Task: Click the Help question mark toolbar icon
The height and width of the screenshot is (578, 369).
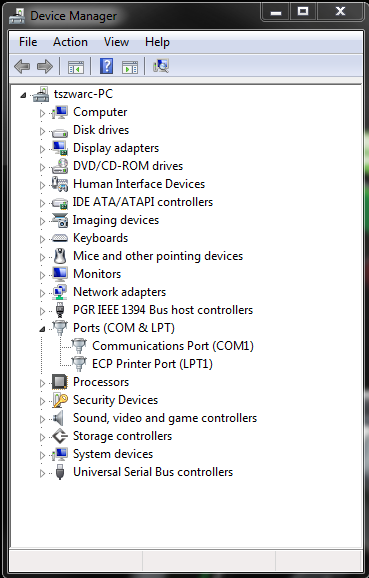Action: (107, 66)
